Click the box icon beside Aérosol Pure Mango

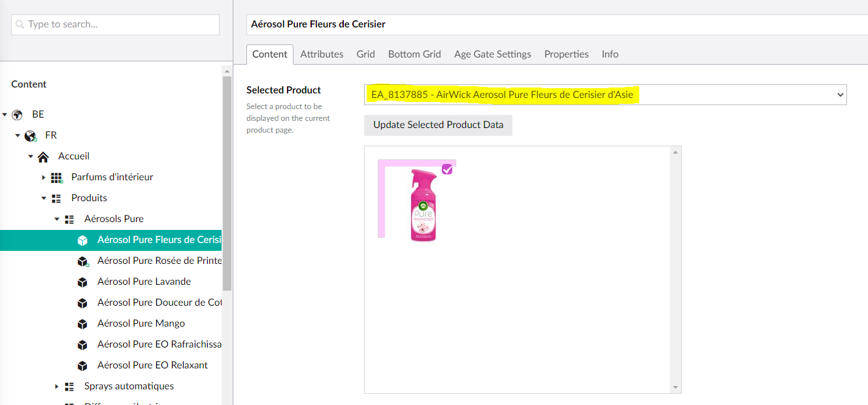pyautogui.click(x=82, y=323)
